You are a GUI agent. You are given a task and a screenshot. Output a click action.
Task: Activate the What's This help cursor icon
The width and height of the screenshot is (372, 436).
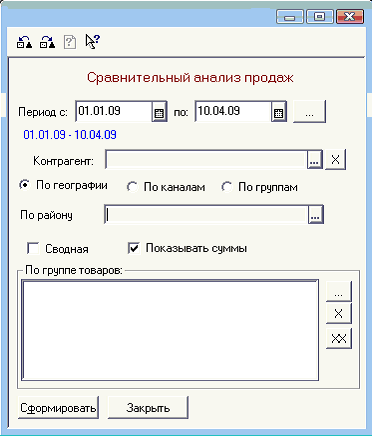[92, 42]
